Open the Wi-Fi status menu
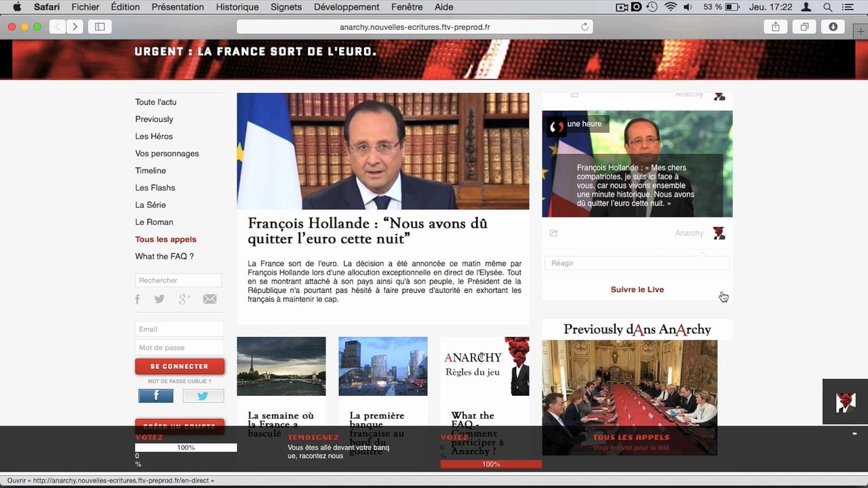Image resolution: width=868 pixels, height=488 pixels. point(671,7)
